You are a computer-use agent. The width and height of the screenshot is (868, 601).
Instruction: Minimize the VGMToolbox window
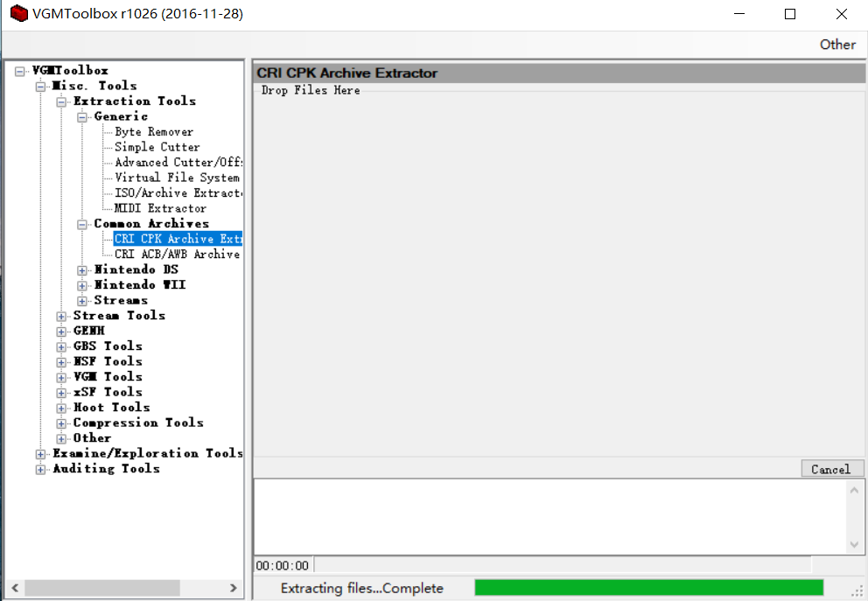pos(739,14)
